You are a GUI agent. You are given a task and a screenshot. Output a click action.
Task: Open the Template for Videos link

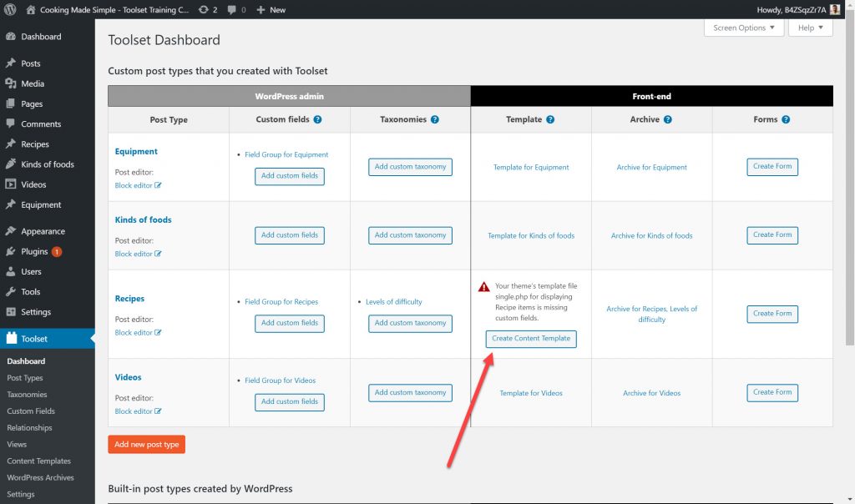pos(531,393)
